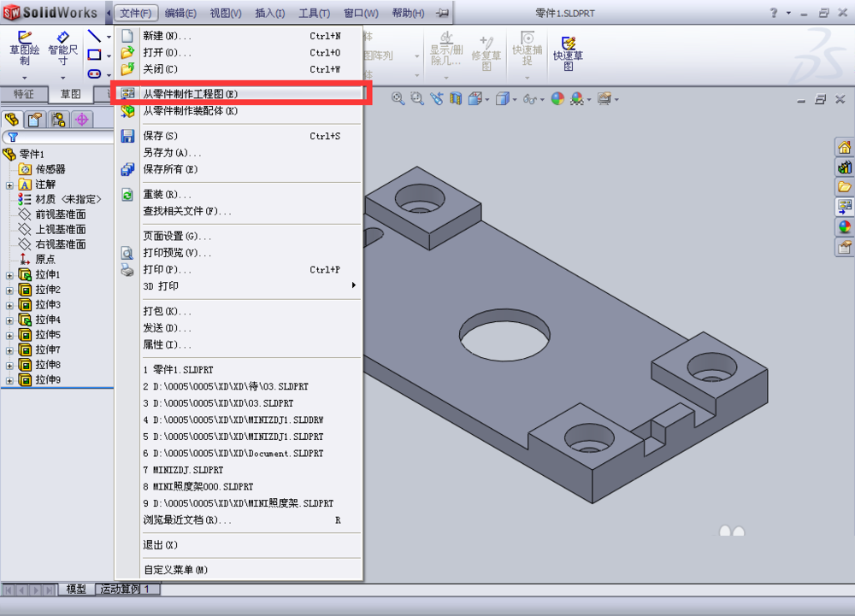
Task: Open the ConfigurationManager tab icon
Action: click(x=58, y=120)
